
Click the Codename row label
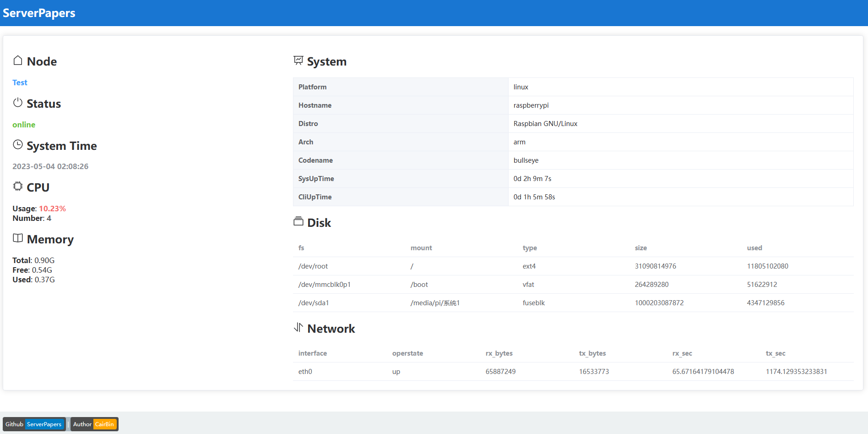[315, 160]
